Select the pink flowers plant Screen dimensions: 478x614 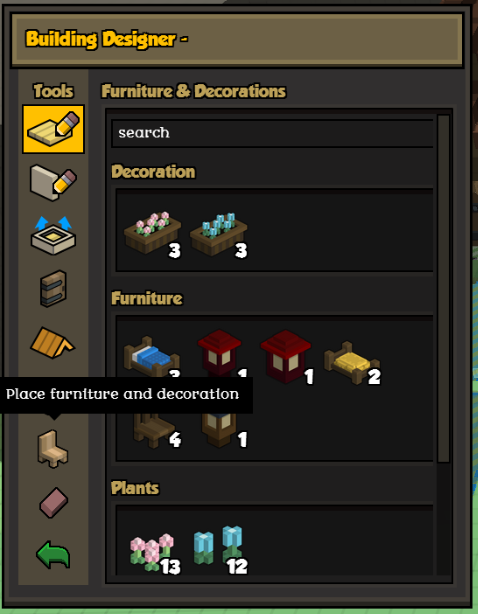click(153, 553)
